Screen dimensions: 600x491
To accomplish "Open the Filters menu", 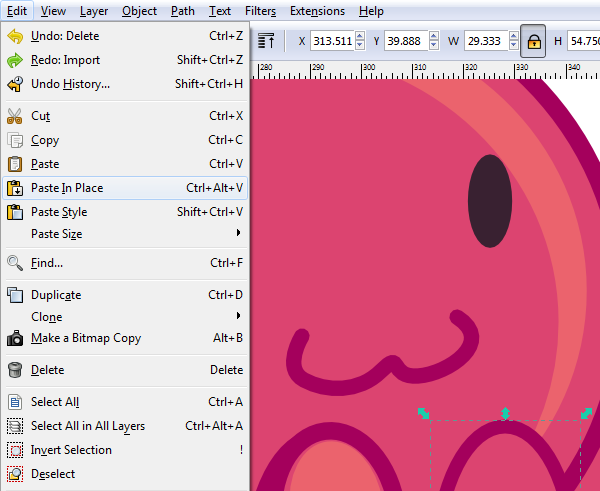I will 260,11.
